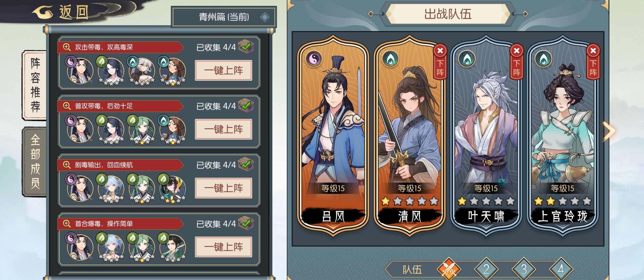Viewport: 644px width, 280px height.
Task: Click 一键上阵 for 剧毒输出,回血续航
Action: pyautogui.click(x=223, y=188)
